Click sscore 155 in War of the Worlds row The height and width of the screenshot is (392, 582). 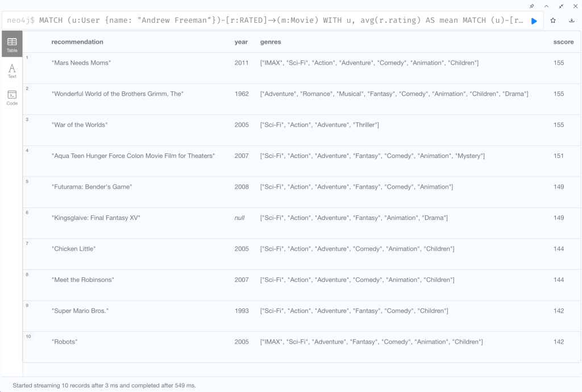[x=559, y=125]
